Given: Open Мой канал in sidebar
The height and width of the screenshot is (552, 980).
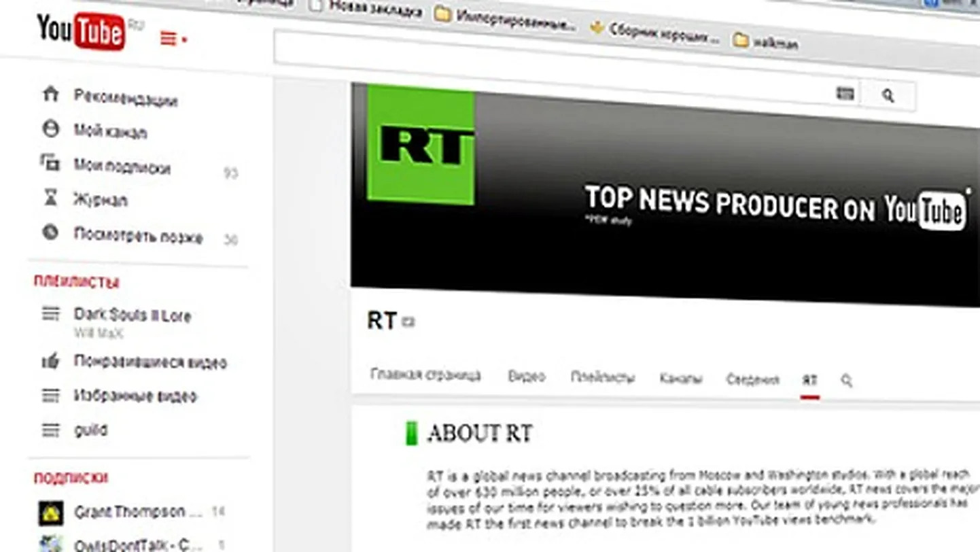Looking at the screenshot, I should (x=110, y=131).
